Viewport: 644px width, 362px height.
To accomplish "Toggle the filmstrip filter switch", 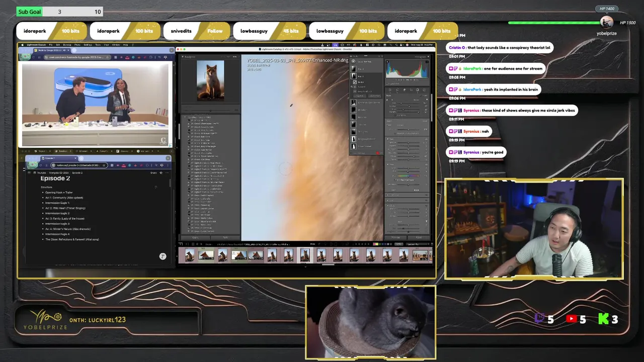I will tap(431, 244).
